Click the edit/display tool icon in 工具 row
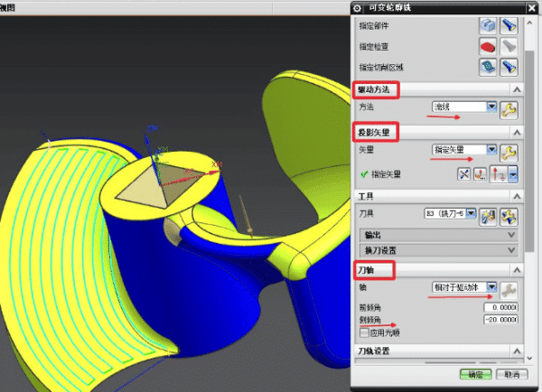 510,216
